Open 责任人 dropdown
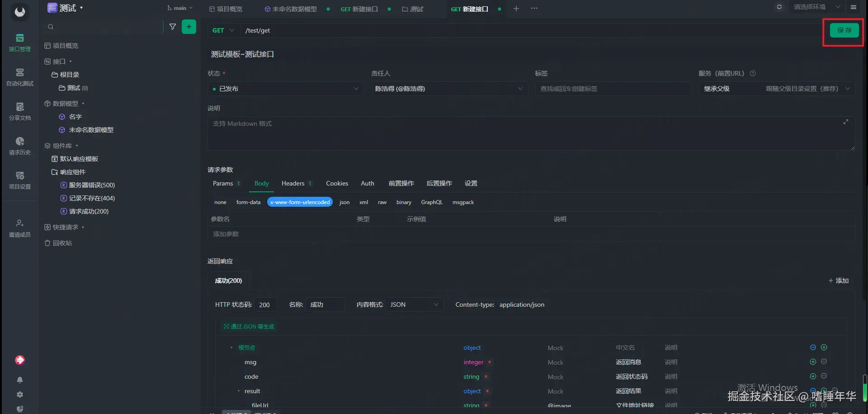 coord(449,89)
